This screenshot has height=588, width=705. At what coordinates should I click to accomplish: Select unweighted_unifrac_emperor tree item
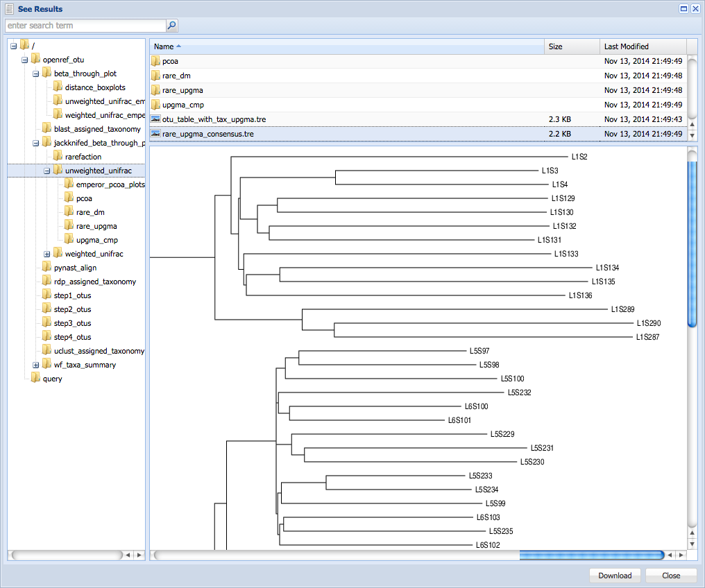pyautogui.click(x=105, y=101)
